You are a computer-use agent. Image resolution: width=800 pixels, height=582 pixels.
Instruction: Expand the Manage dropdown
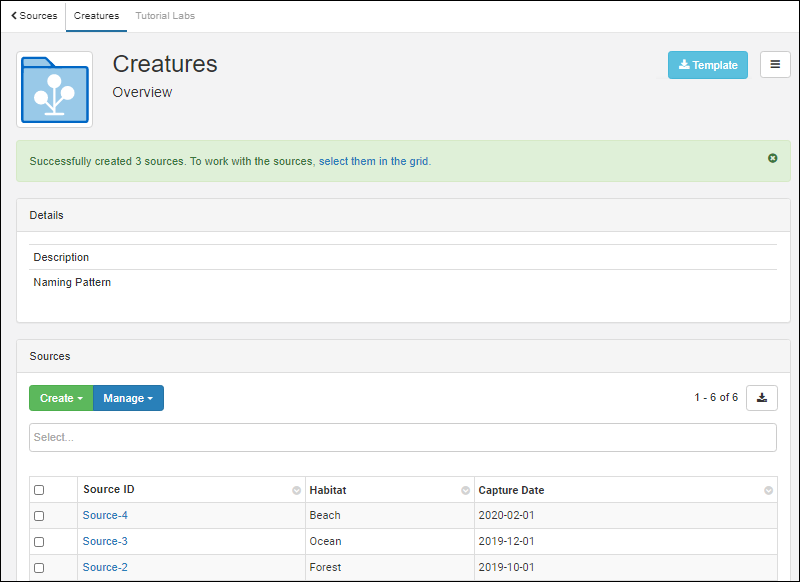128,398
